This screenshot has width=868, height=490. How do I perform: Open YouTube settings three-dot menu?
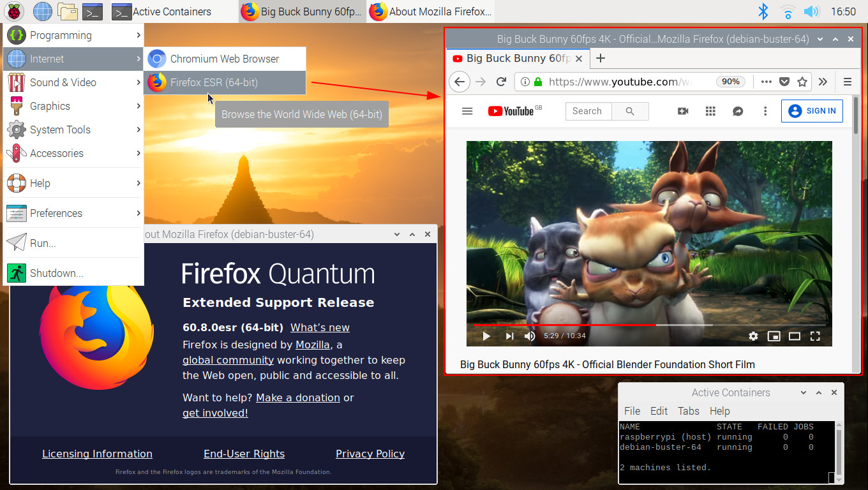tap(765, 111)
